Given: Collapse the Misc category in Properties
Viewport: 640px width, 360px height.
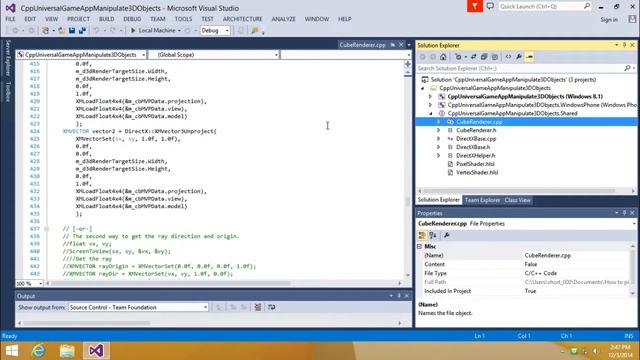Looking at the screenshot, I should [x=420, y=247].
